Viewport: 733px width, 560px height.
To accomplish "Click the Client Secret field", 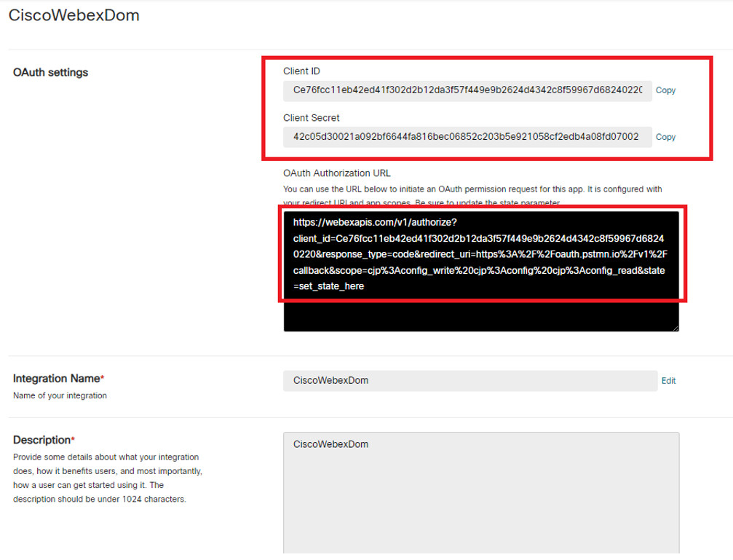I will tap(467, 137).
